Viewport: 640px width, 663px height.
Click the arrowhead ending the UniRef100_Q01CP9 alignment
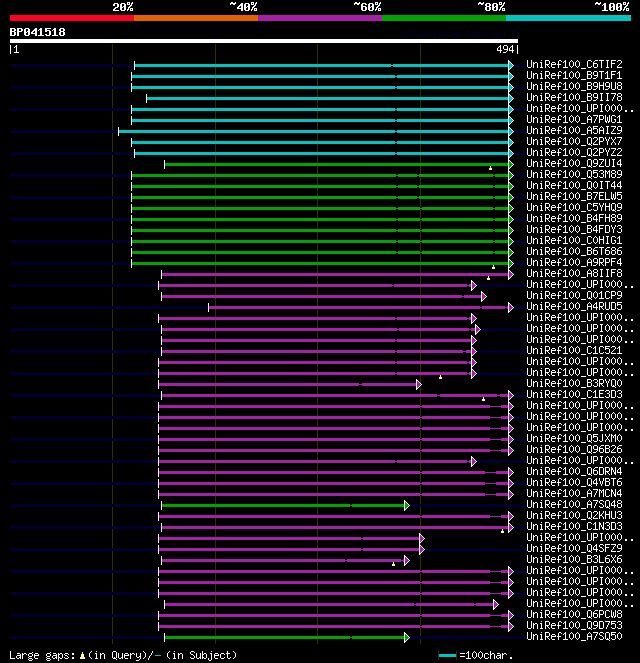coord(484,296)
